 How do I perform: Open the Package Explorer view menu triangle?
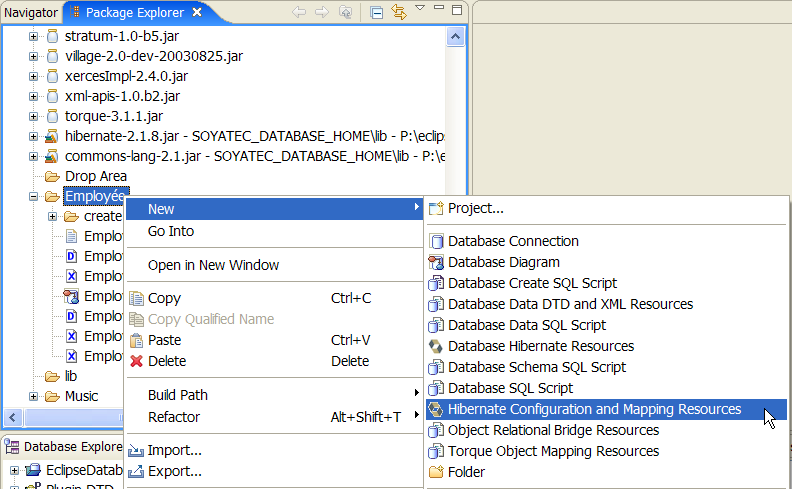tap(420, 8)
